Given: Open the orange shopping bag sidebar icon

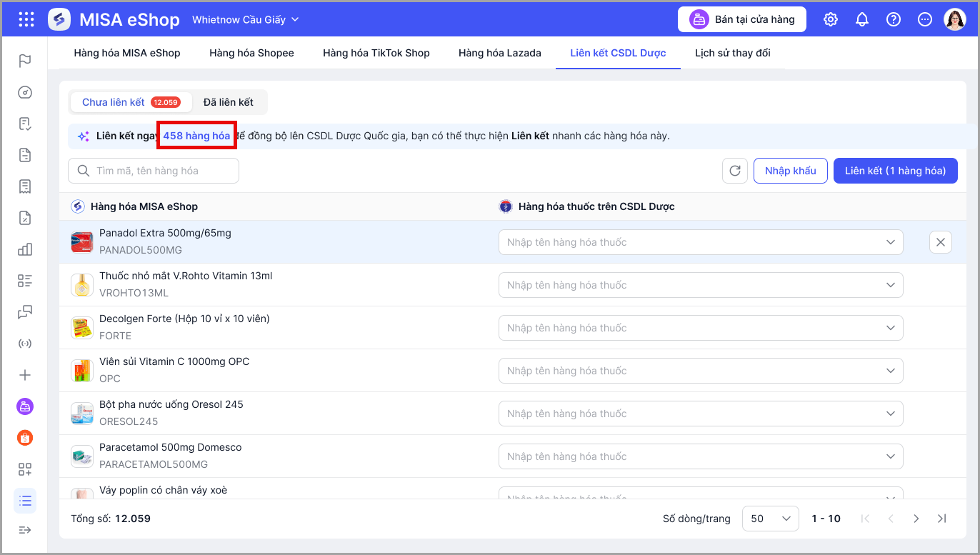Looking at the screenshot, I should point(25,438).
